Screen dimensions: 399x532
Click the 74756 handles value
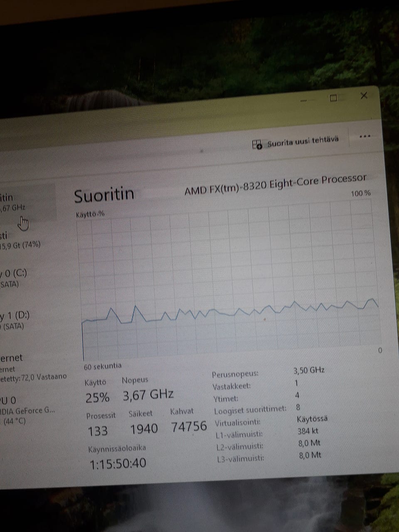189,426
